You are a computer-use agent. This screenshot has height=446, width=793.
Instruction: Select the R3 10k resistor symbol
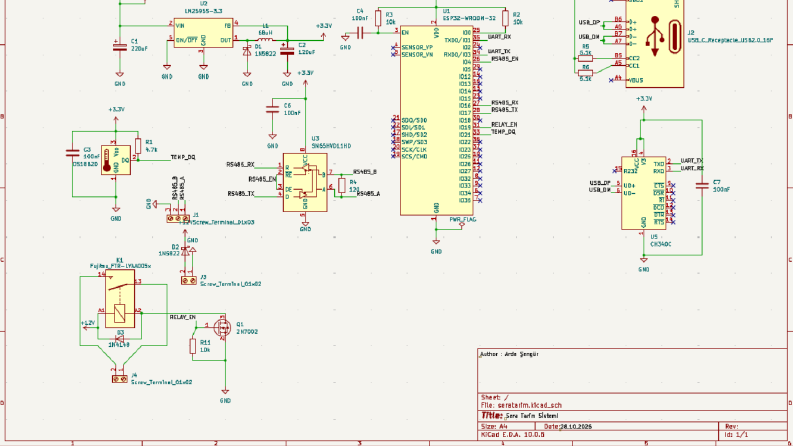[378, 19]
